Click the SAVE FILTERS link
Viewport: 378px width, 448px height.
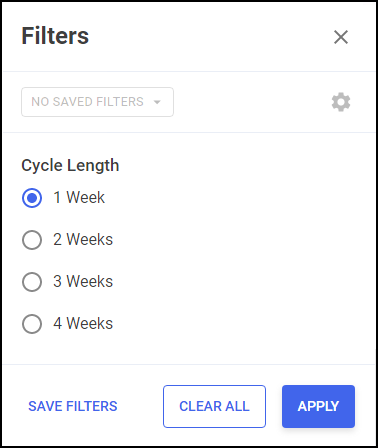(73, 406)
